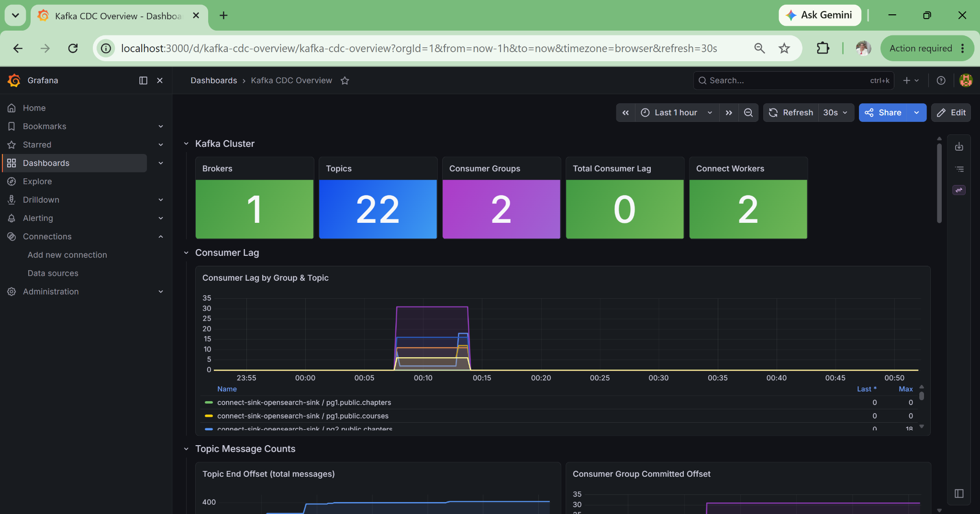Sort legend by Name column

pyautogui.click(x=227, y=389)
